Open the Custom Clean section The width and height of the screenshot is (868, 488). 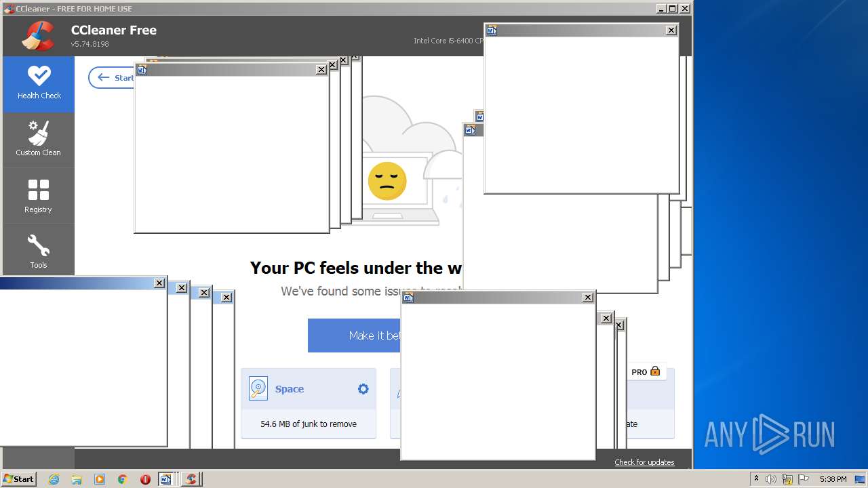[x=39, y=140]
